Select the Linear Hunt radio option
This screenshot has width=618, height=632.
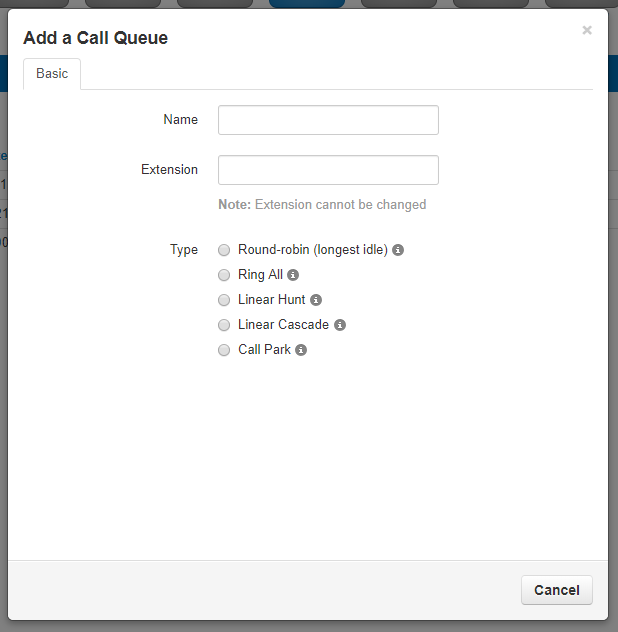(x=224, y=300)
